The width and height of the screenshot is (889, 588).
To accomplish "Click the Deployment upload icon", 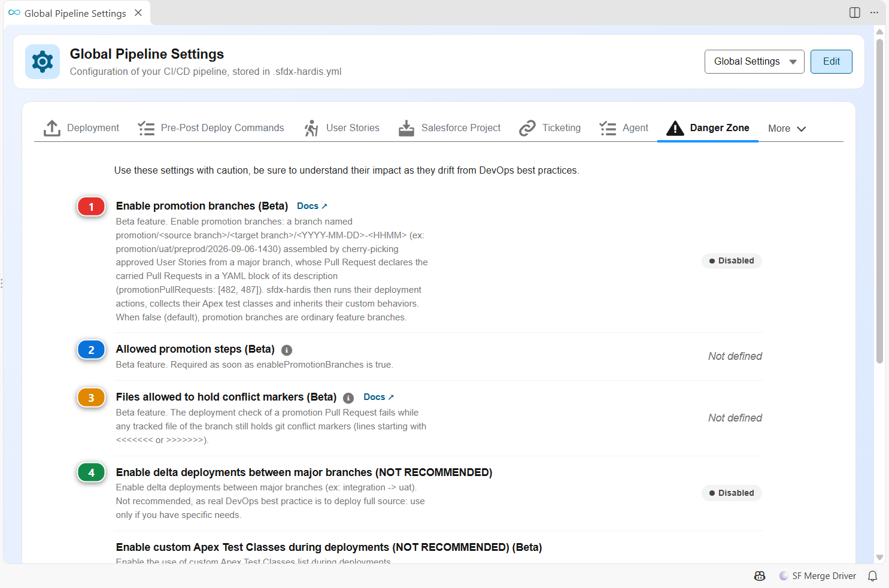I will tap(52, 128).
